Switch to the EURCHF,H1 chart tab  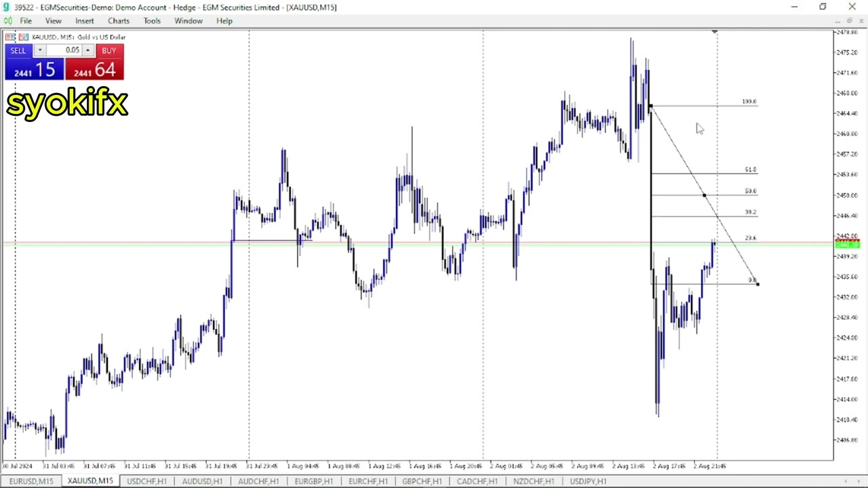368,481
